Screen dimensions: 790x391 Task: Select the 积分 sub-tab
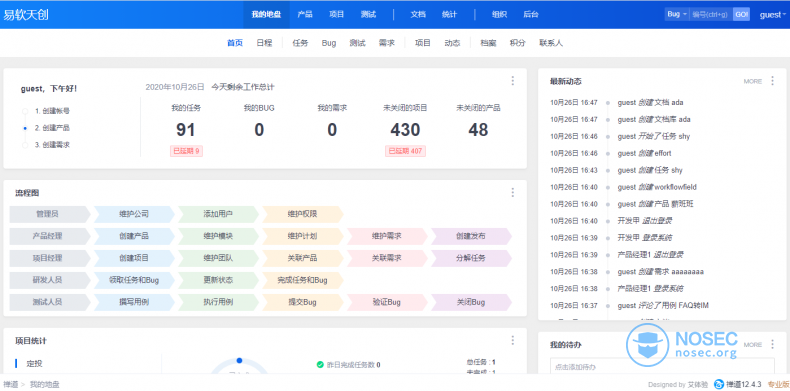pos(517,43)
